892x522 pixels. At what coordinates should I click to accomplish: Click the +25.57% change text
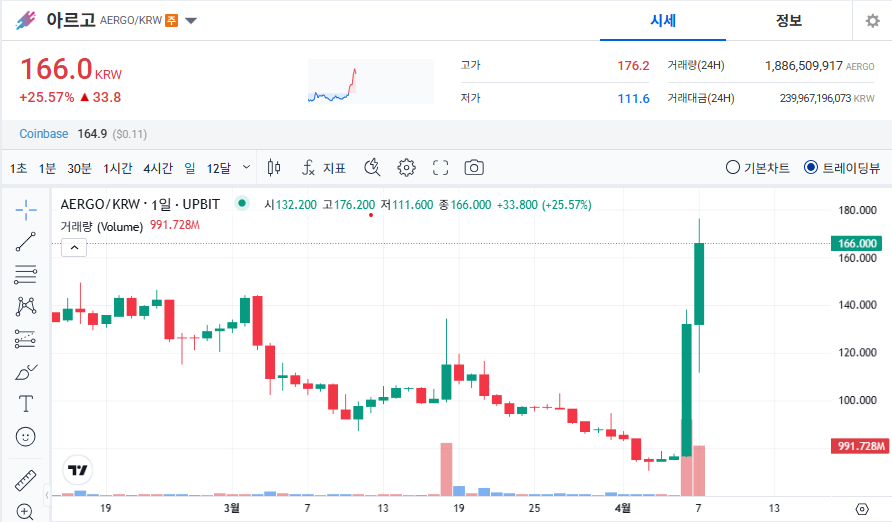(47, 97)
